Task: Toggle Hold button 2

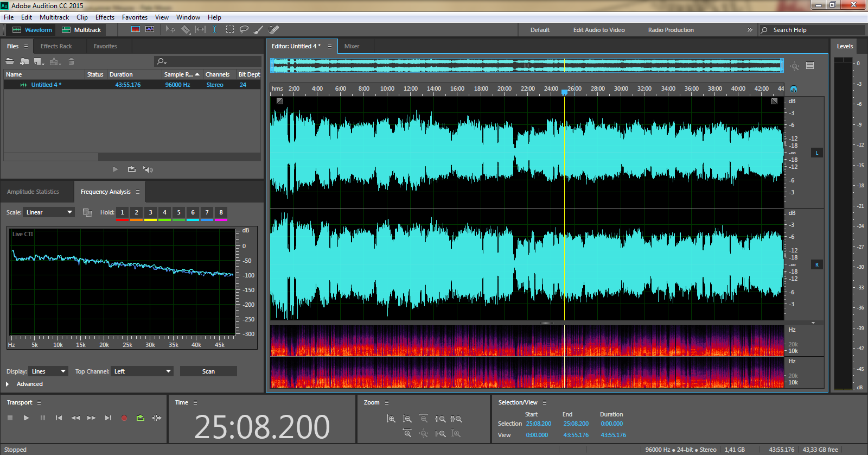Action: [x=136, y=213]
